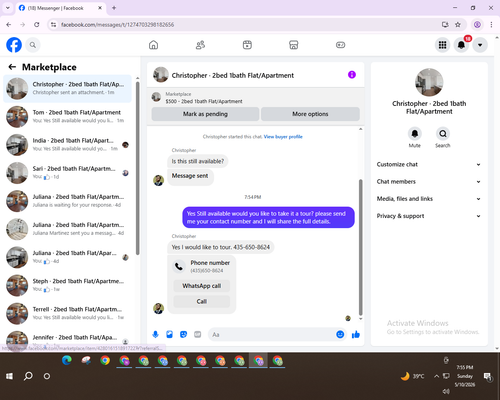Open Juliana is waiting for your response chat
Image resolution: width=500 pixels, height=400 pixels.
67,201
